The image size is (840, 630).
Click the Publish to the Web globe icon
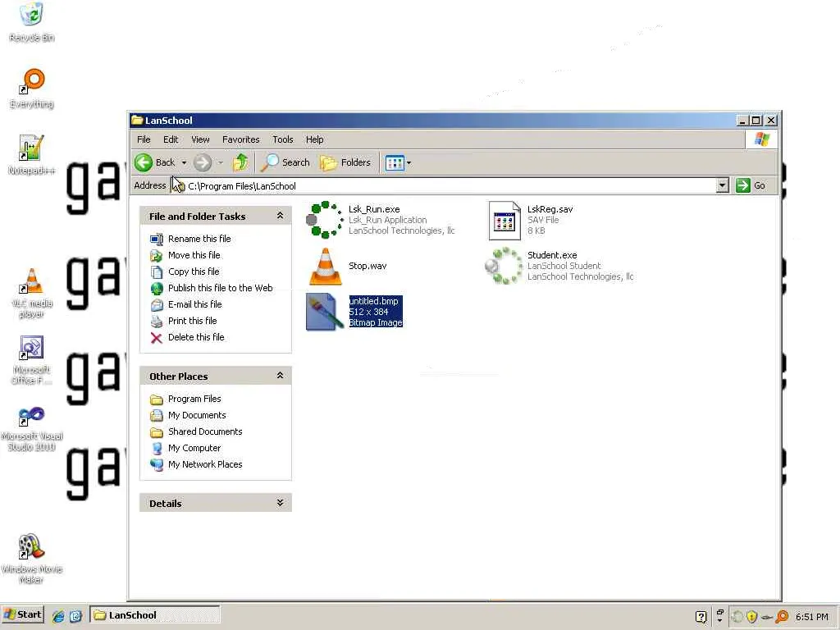point(157,289)
